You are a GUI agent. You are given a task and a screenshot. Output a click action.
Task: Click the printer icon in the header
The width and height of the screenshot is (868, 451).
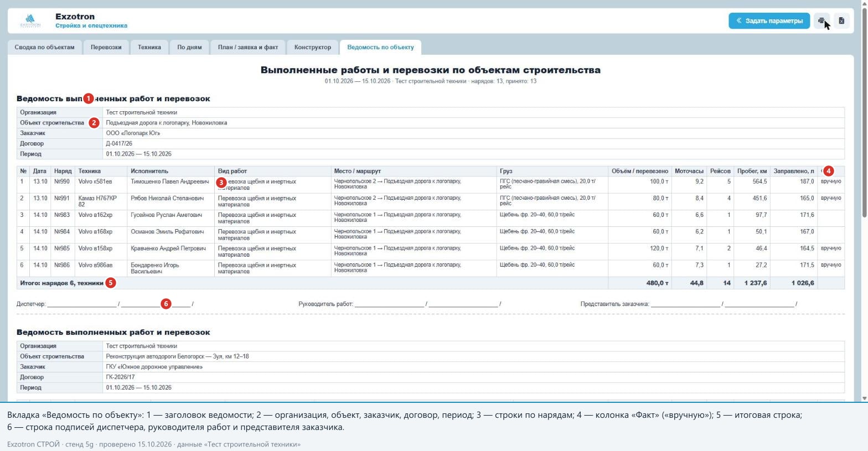click(822, 21)
